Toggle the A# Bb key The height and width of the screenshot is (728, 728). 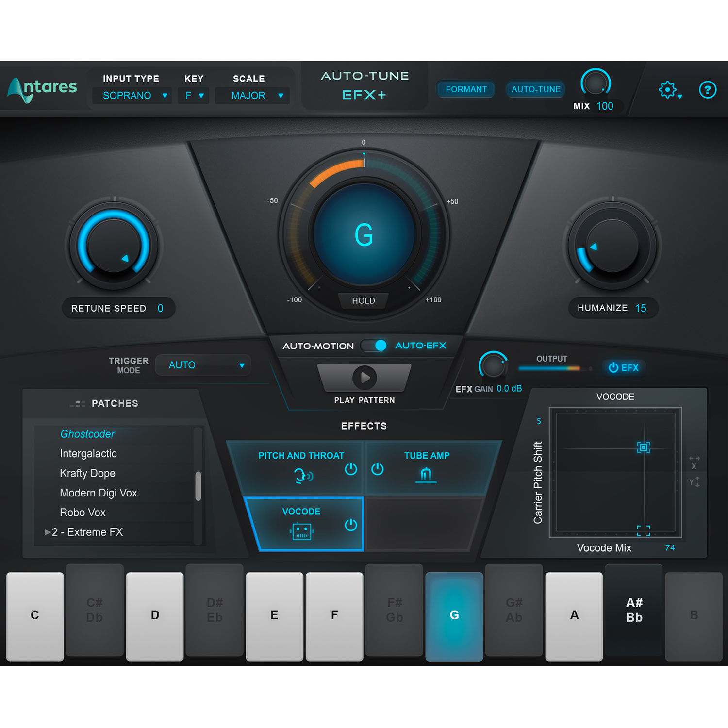tap(634, 610)
